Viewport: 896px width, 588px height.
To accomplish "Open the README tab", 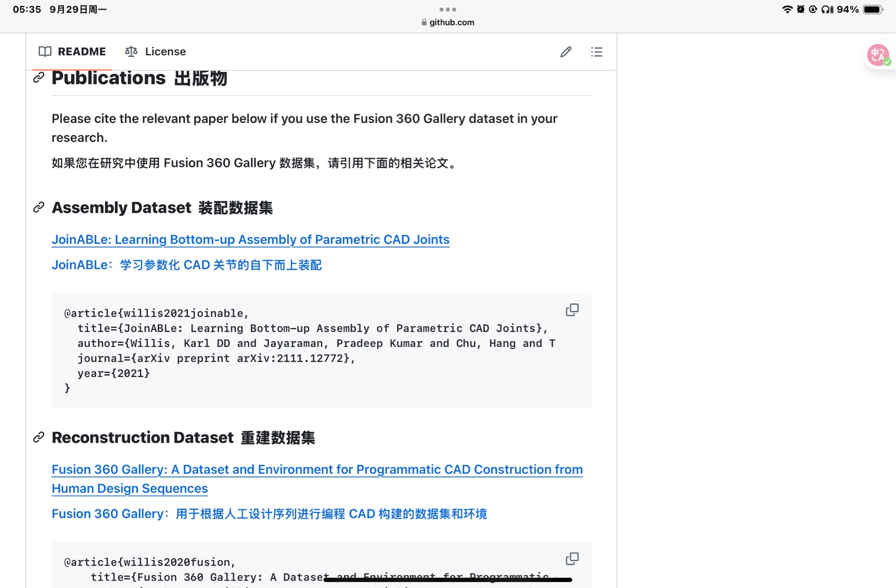I will click(72, 51).
